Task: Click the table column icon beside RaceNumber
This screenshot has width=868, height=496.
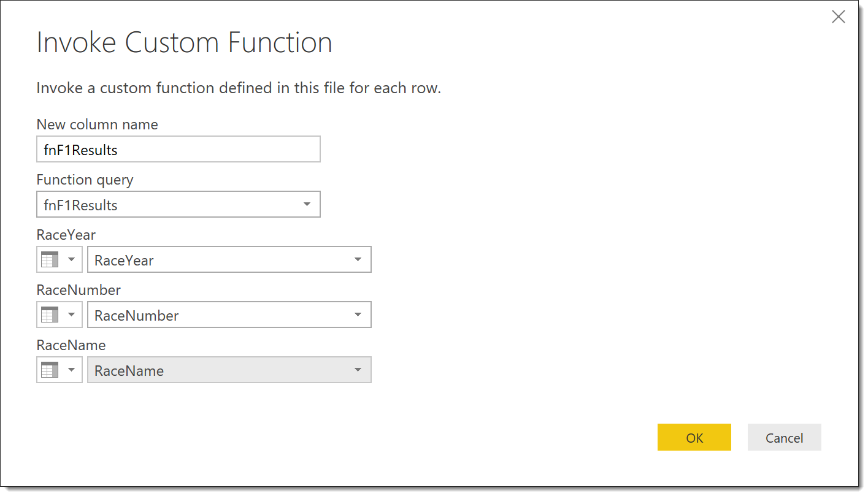Action: click(x=50, y=315)
